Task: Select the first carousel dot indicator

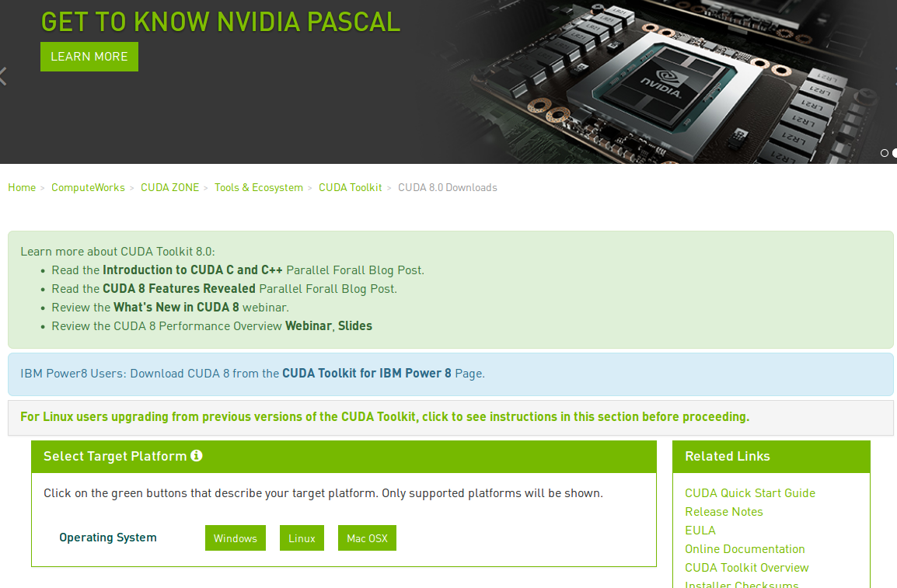Action: point(885,152)
